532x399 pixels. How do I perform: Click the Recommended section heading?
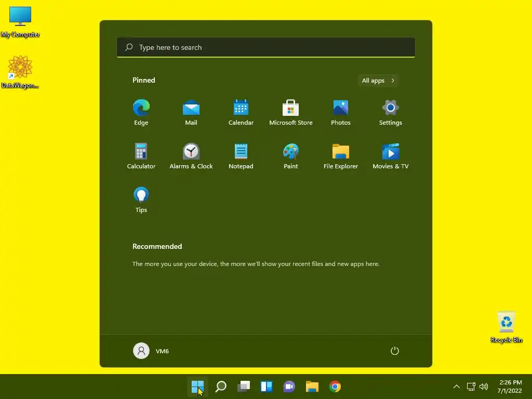[x=157, y=246]
